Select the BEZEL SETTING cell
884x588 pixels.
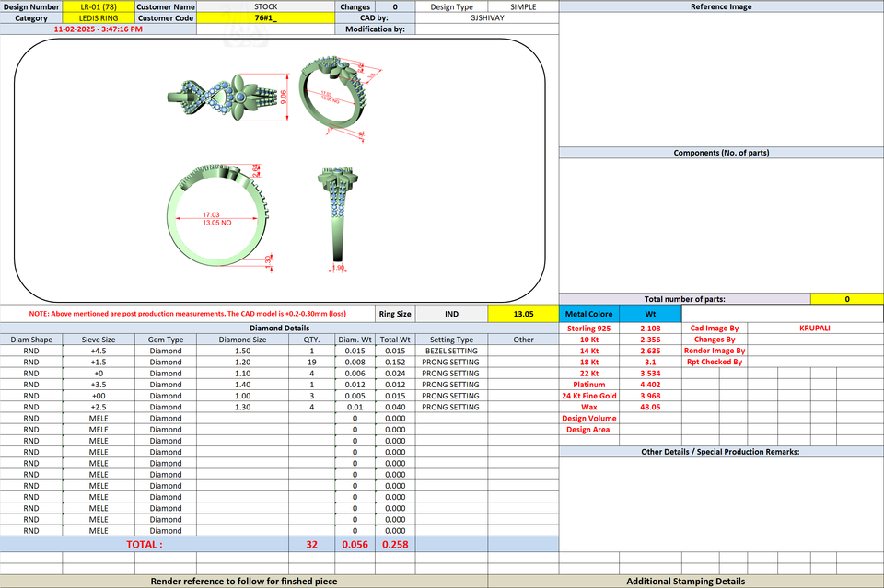coord(451,351)
